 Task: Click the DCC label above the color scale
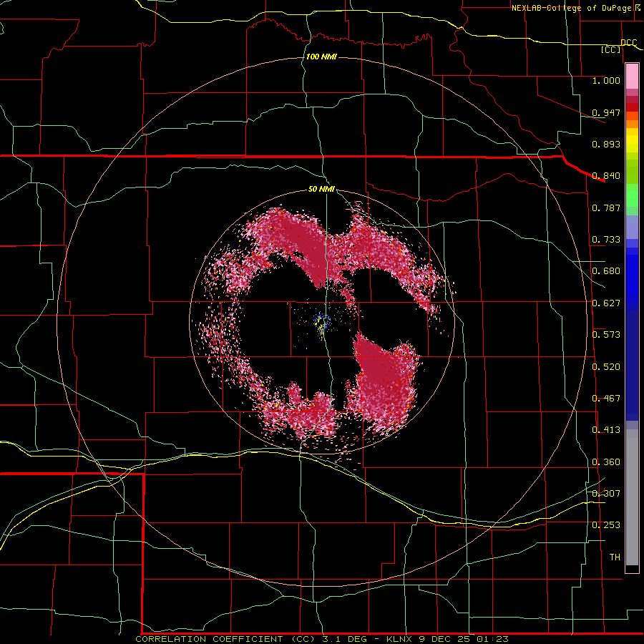pyautogui.click(x=629, y=42)
